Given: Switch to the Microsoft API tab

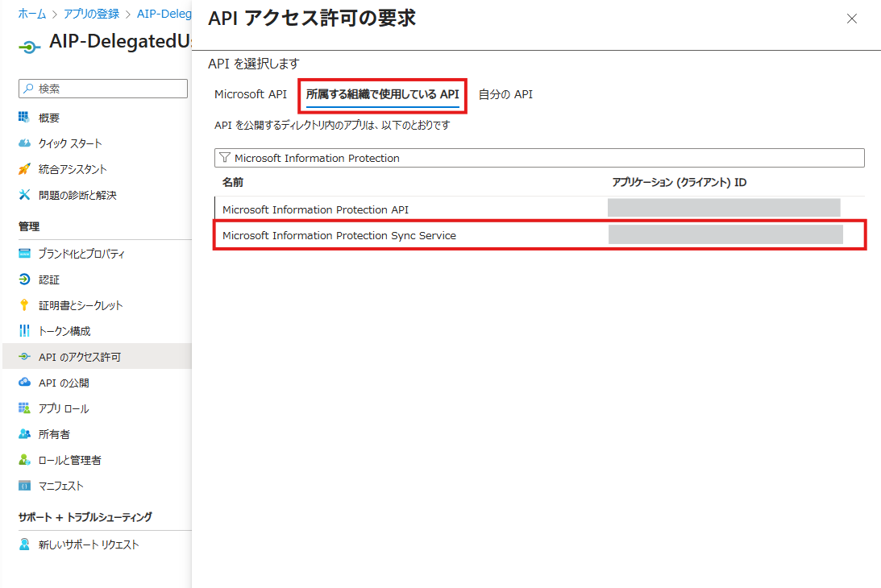Looking at the screenshot, I should click(x=251, y=94).
